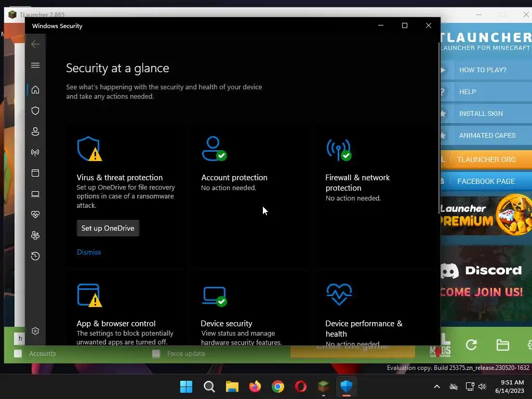The image size is (532, 399).
Task: Open taskbar Search
Action: 209,387
